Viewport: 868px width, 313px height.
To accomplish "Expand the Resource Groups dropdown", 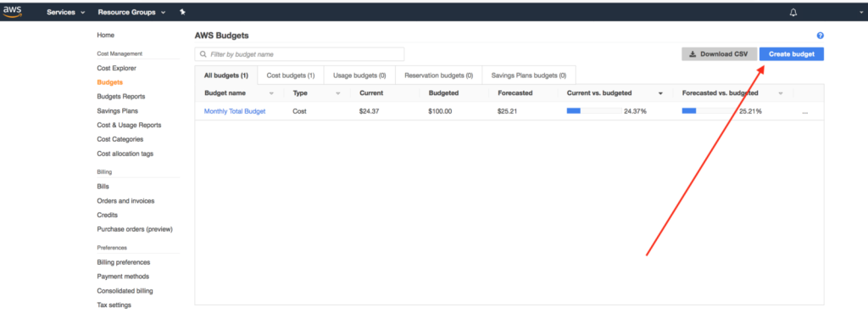I will pyautogui.click(x=131, y=12).
